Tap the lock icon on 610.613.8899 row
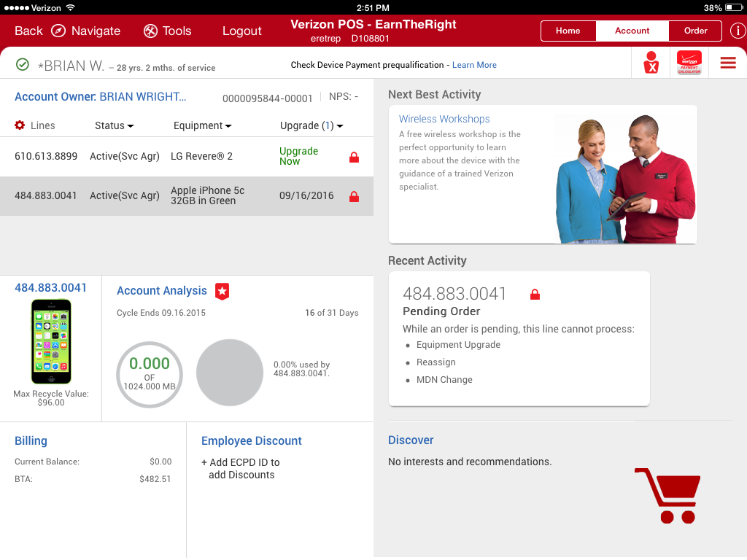This screenshot has width=747, height=560. (x=354, y=157)
